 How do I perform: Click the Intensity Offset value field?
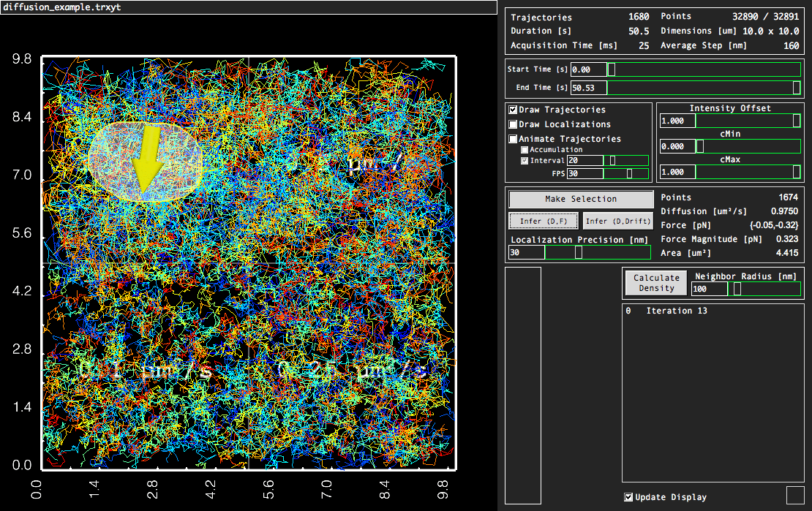pyautogui.click(x=677, y=121)
